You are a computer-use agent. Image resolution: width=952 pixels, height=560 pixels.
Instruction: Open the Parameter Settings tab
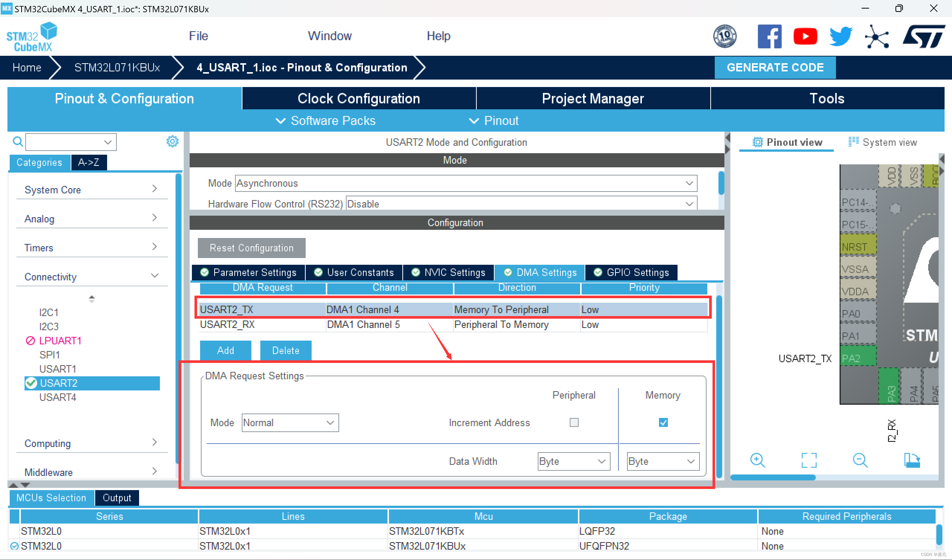pyautogui.click(x=248, y=273)
